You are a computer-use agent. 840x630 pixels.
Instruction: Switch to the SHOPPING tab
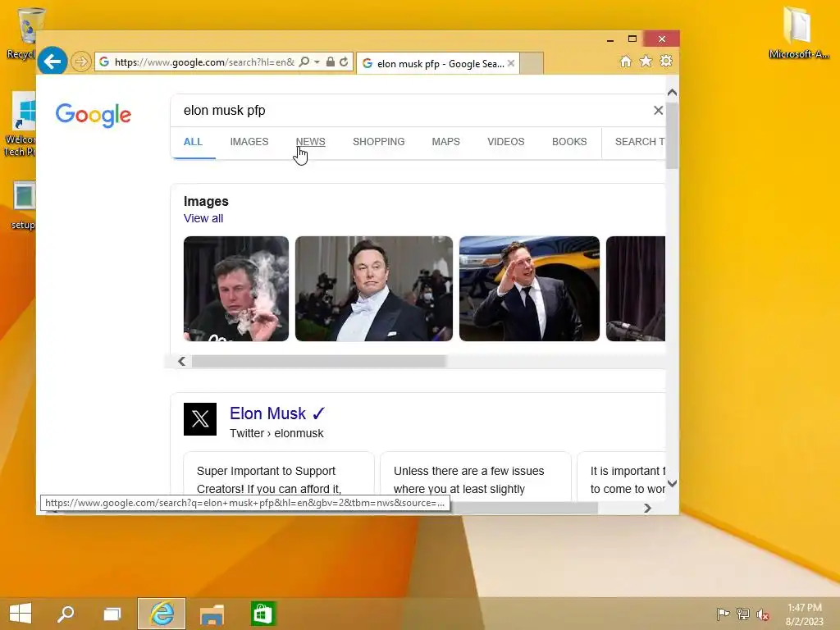379,142
